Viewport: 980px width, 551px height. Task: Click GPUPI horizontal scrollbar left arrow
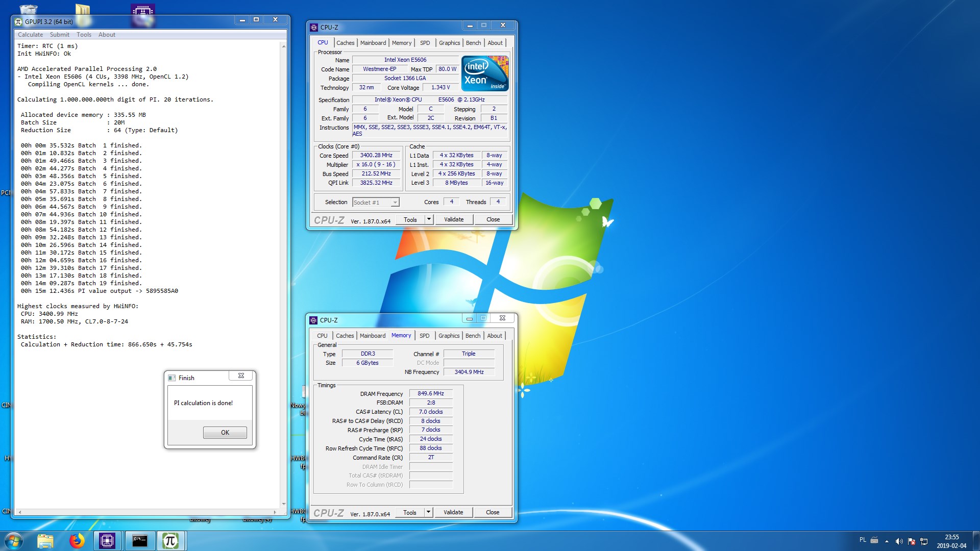click(20, 512)
